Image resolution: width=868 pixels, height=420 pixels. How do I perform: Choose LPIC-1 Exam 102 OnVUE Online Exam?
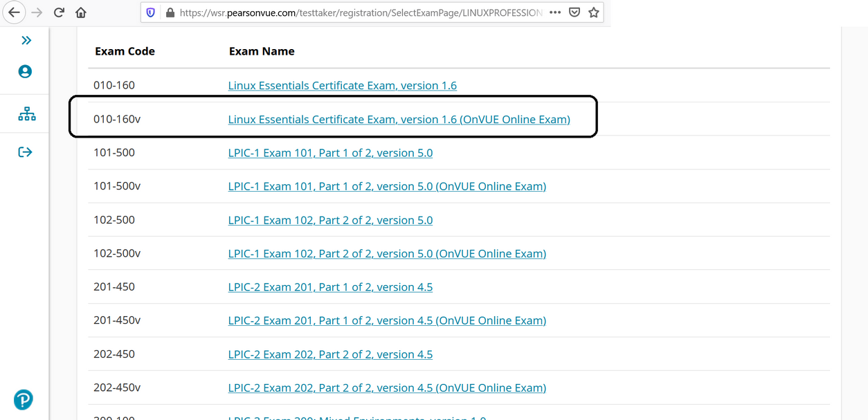(x=387, y=253)
